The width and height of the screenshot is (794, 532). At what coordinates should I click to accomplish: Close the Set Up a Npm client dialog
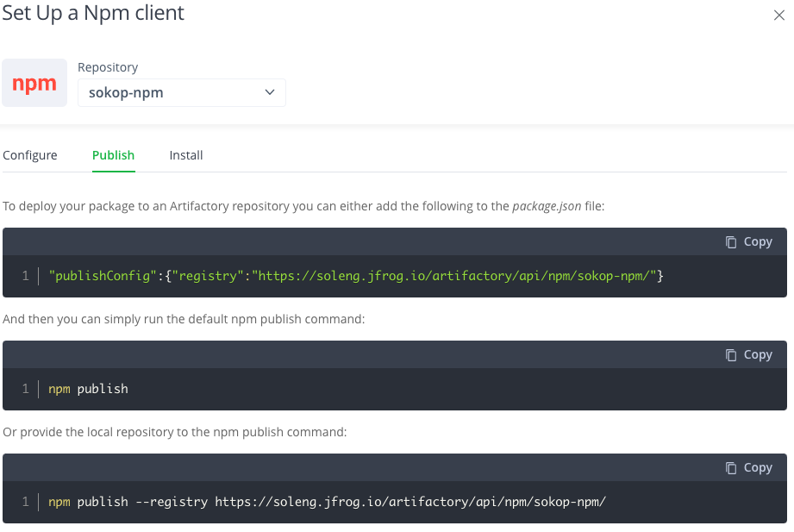pos(778,16)
